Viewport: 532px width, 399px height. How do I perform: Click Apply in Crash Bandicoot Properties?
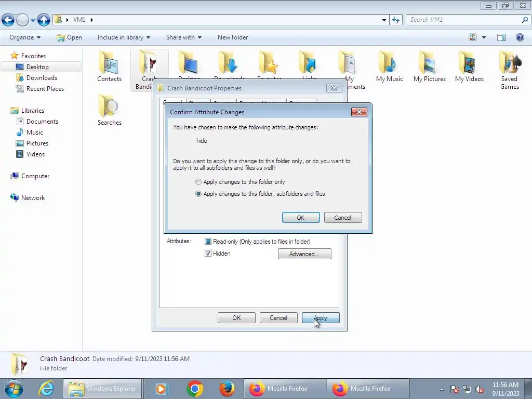[321, 318]
